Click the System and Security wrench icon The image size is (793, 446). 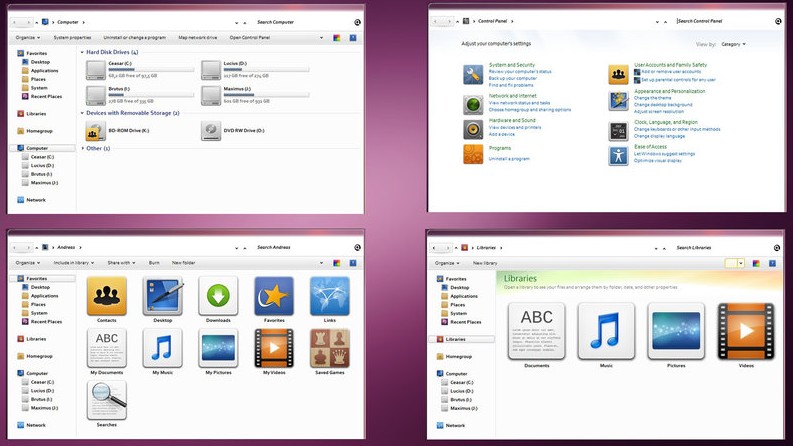[473, 75]
